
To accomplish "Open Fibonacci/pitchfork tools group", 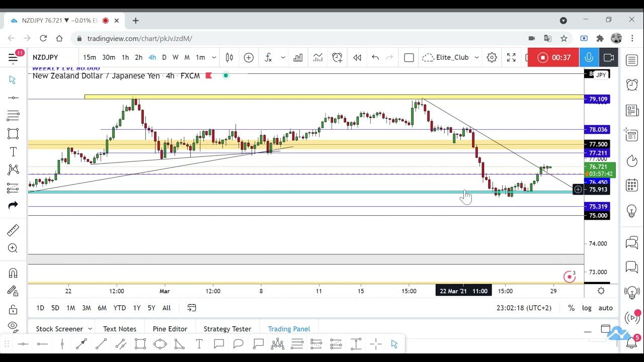I will coord(13,116).
